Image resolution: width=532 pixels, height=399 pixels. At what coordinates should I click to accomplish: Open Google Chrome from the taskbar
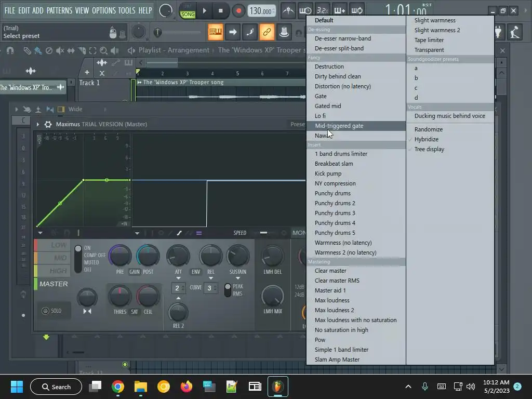coord(118,387)
